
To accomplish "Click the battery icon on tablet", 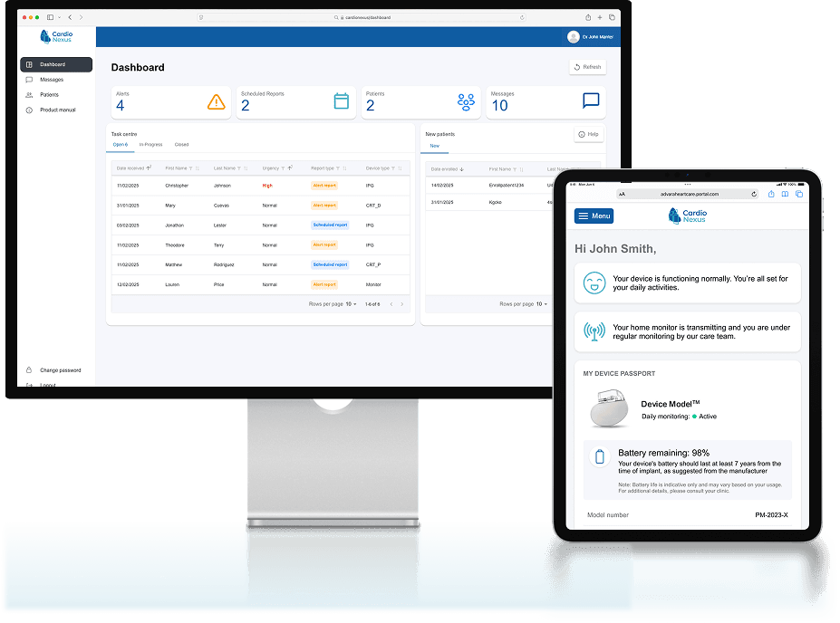I will tap(599, 456).
